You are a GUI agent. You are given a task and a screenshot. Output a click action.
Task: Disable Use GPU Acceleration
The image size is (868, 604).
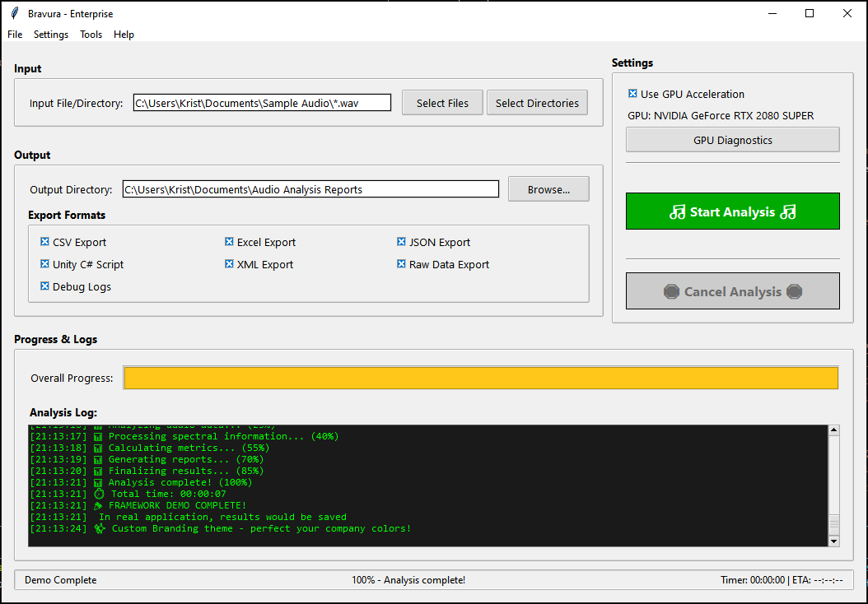pyautogui.click(x=632, y=94)
